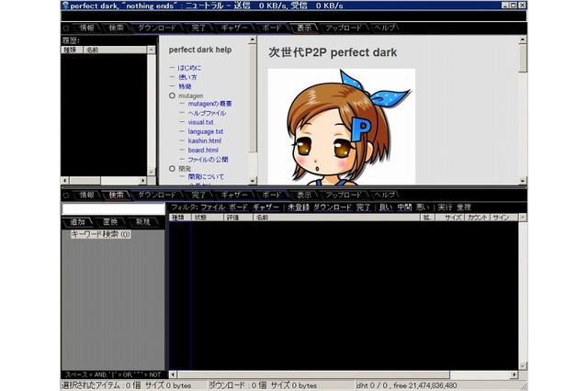Sort results by the サイズ column header
The width and height of the screenshot is (588, 391).
449,218
